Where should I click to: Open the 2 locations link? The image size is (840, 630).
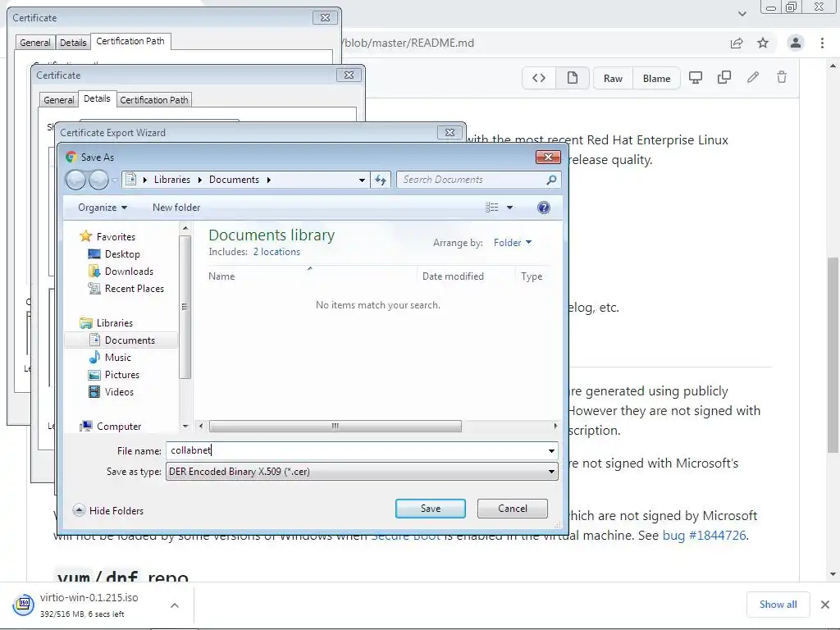pyautogui.click(x=276, y=252)
